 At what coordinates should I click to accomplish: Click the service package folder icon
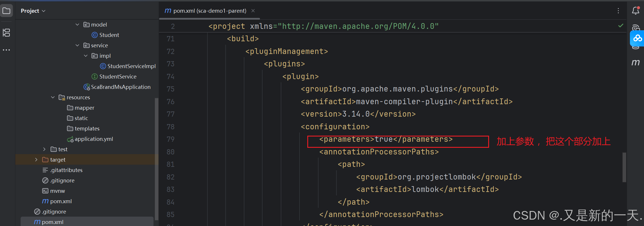(x=86, y=45)
